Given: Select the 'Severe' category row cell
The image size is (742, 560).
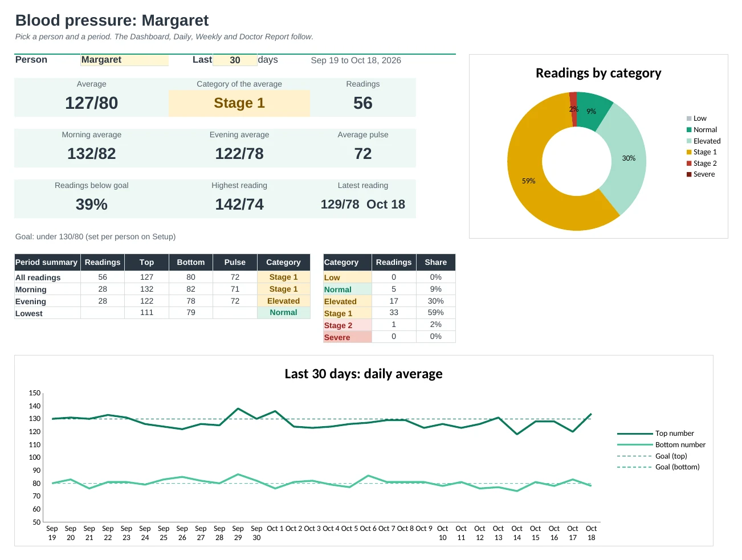Looking at the screenshot, I should (347, 337).
